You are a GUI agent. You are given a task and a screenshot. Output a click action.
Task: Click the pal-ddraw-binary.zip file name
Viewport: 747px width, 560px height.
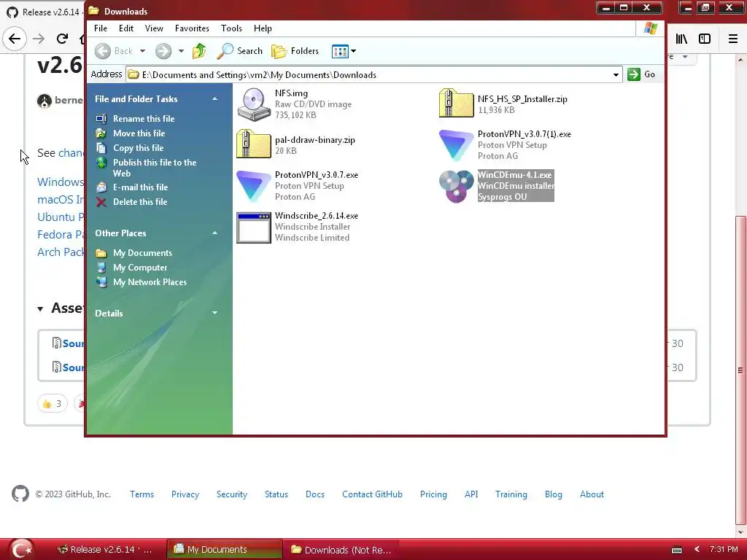[315, 140]
